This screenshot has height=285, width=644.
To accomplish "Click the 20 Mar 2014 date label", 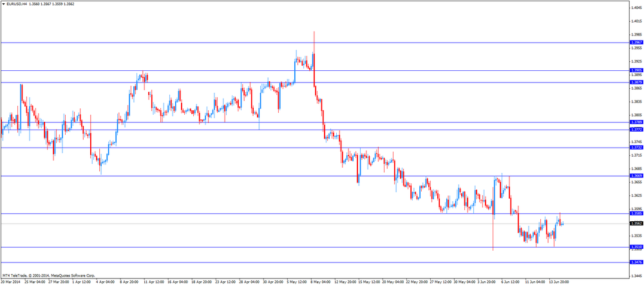I will click(x=10, y=282).
